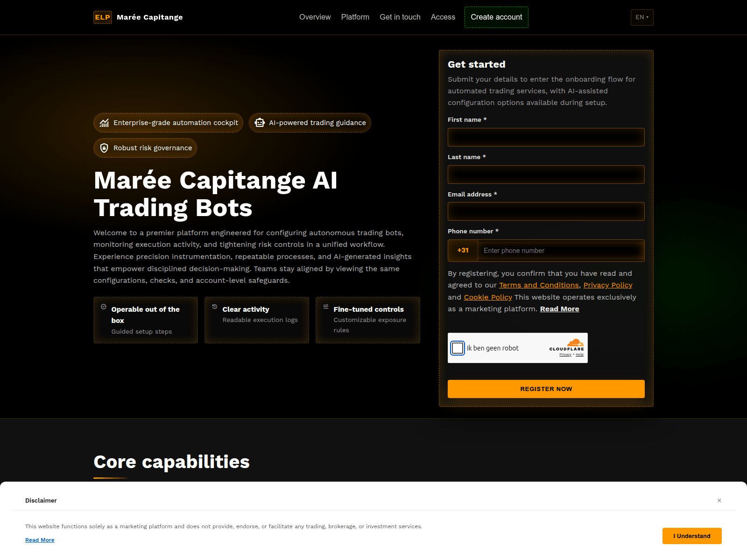Screen dimensions: 747x560
Task: Click the chart icon beside Enterprise-grade automation cockpit
Action: pyautogui.click(x=104, y=123)
